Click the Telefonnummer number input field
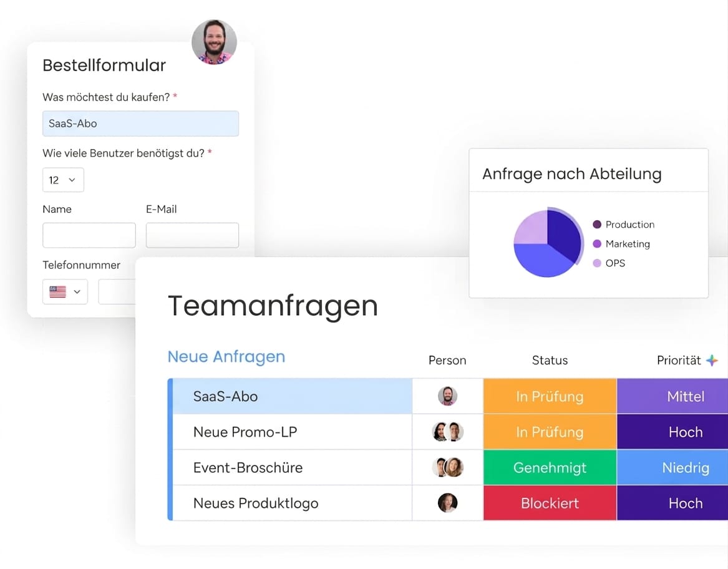 pos(117,292)
